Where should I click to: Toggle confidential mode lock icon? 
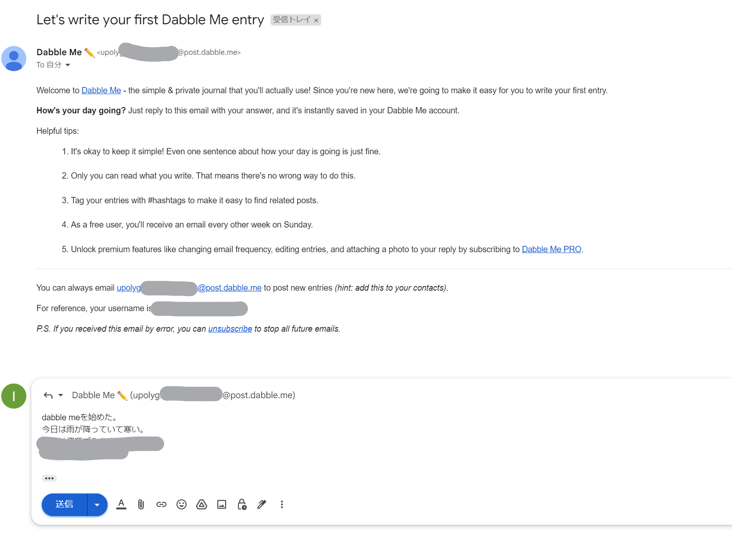point(242,504)
